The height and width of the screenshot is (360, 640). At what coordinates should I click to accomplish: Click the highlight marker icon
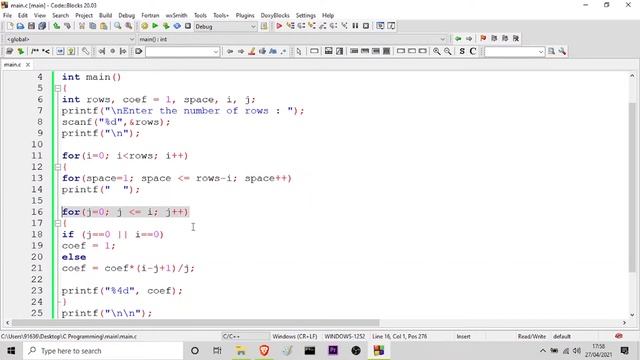252,51
